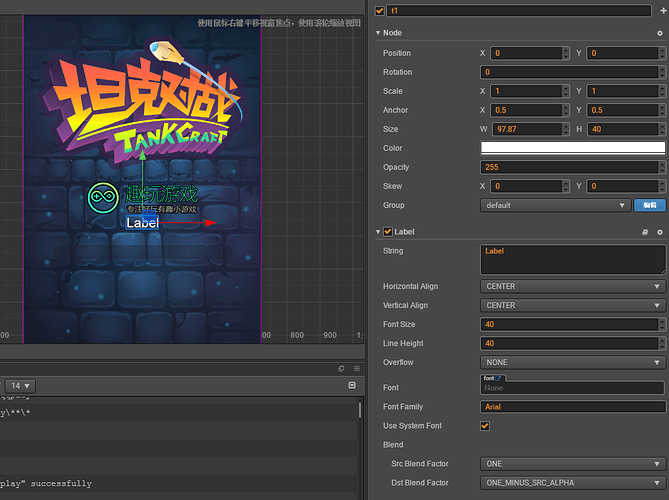Open the Group default dropdown
This screenshot has width=669, height=500.
(555, 205)
